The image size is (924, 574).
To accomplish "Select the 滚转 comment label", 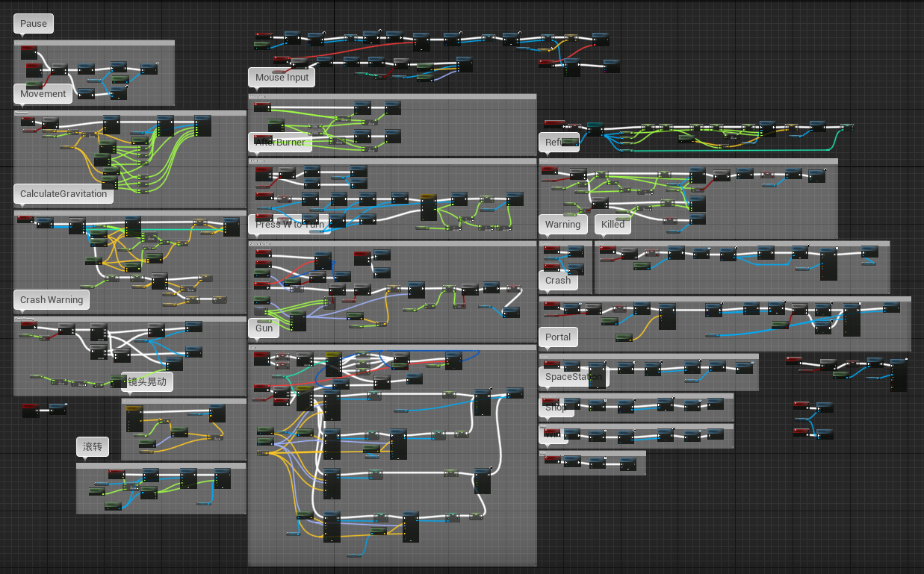I will point(93,447).
